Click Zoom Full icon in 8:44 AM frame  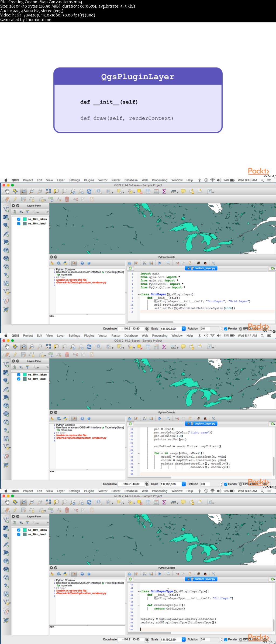pos(48,347)
